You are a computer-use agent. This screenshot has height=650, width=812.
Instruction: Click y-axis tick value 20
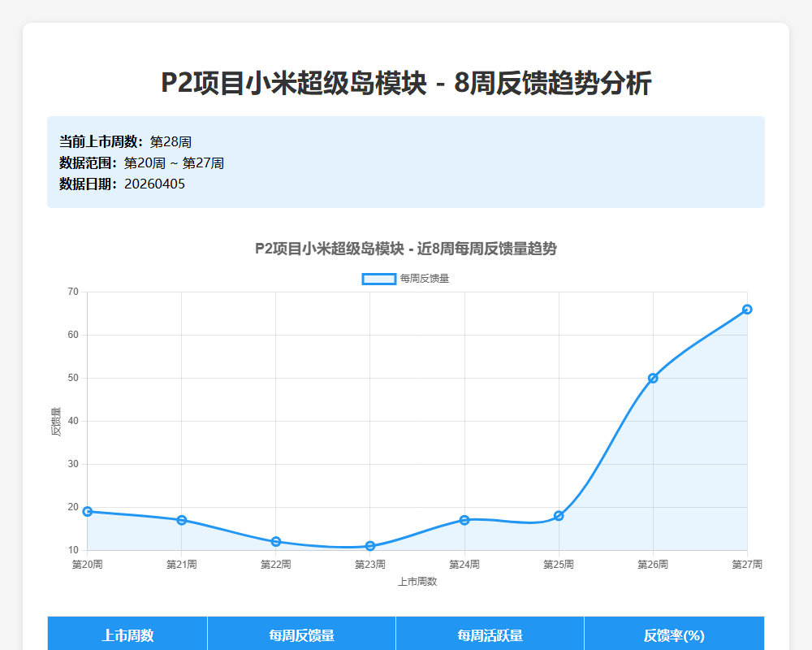(73, 507)
